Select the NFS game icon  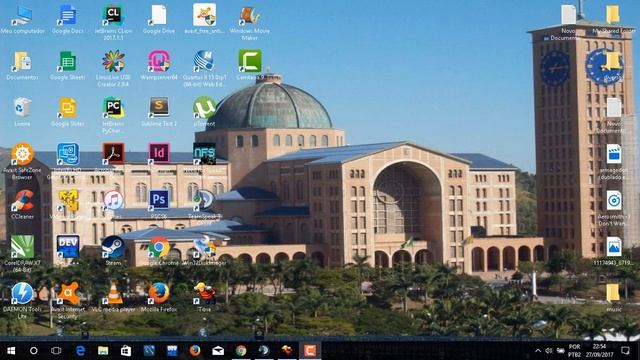click(204, 154)
